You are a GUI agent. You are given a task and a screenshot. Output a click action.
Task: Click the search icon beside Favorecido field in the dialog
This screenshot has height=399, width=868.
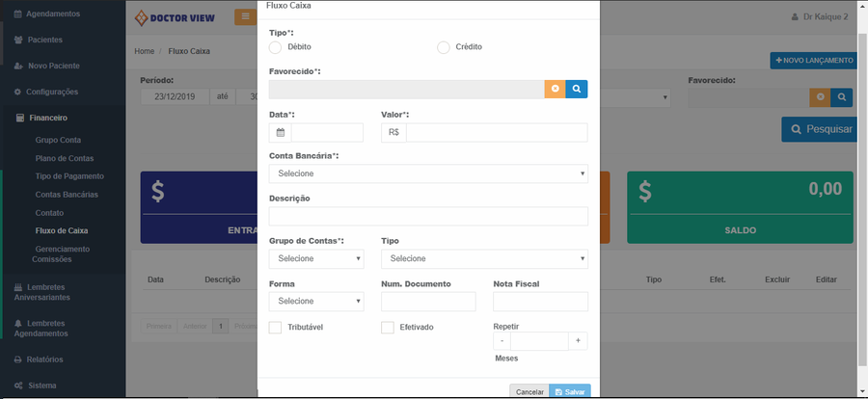point(576,89)
